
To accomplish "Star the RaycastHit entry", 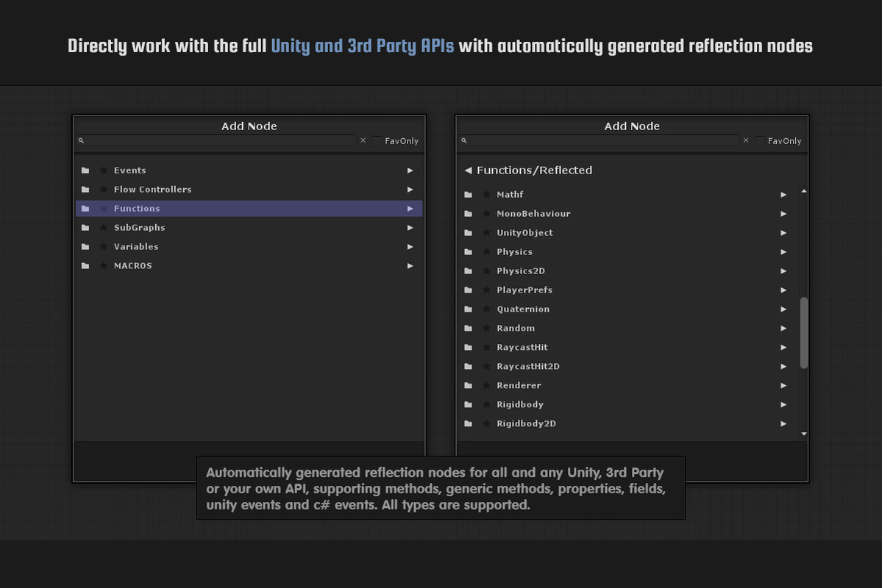I will click(486, 348).
